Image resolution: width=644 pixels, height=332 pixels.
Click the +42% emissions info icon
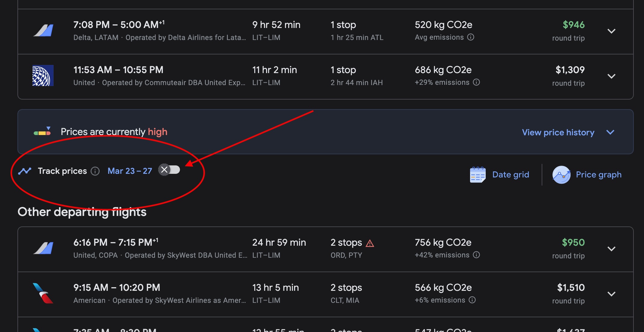click(476, 255)
